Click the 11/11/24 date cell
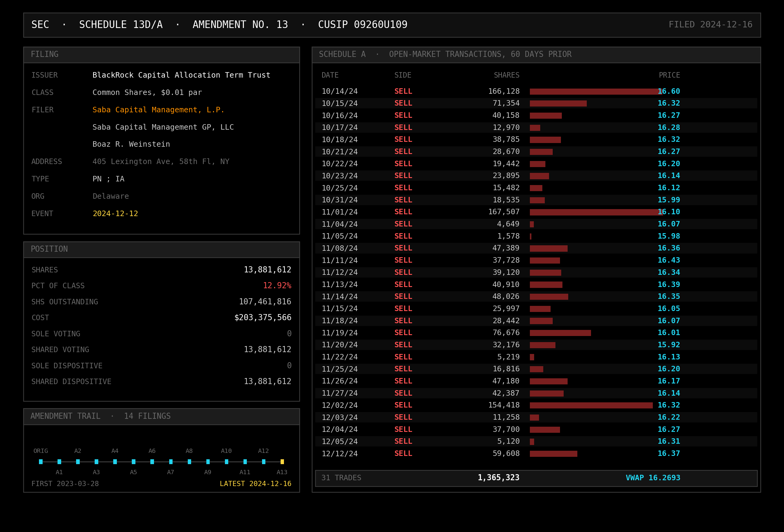Image resolution: width=784 pixels, height=532 pixels. tap(340, 261)
